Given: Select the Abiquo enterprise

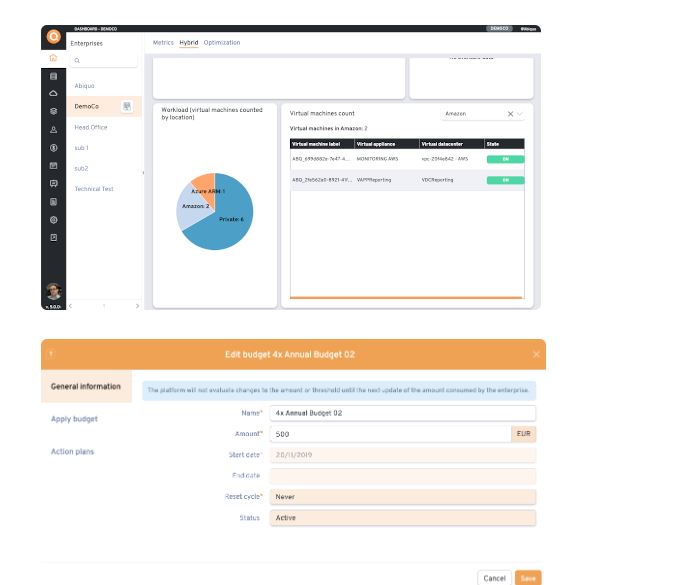Looking at the screenshot, I should pyautogui.click(x=84, y=86).
